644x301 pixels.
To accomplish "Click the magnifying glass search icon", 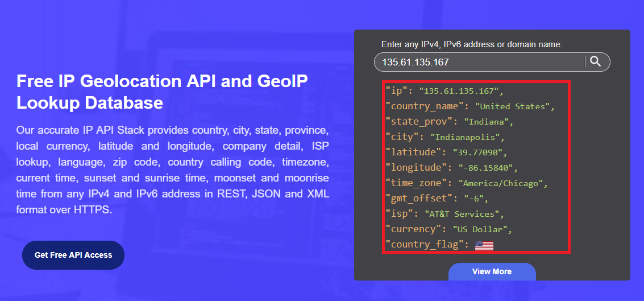I will click(x=596, y=61).
